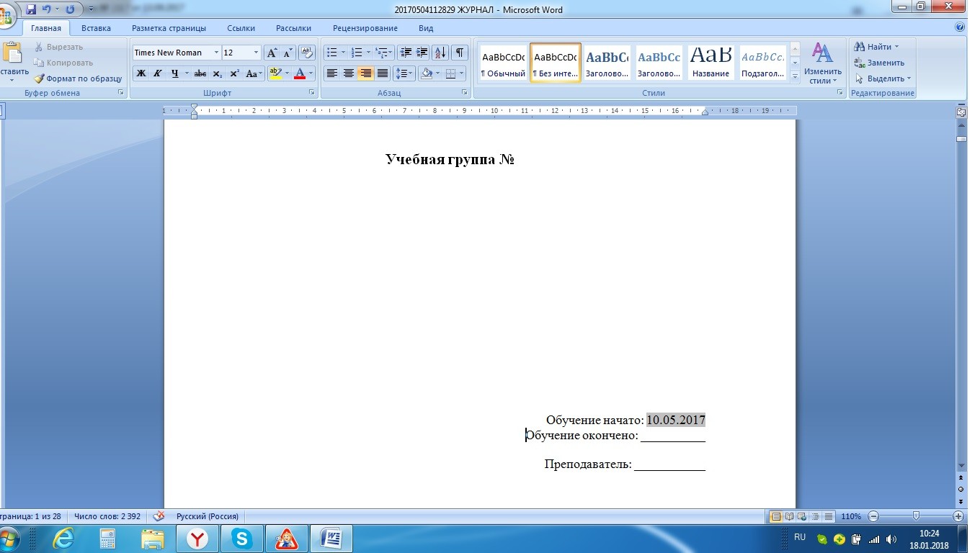The image size is (980, 553).
Task: Center-align the paragraph text
Action: [x=349, y=73]
